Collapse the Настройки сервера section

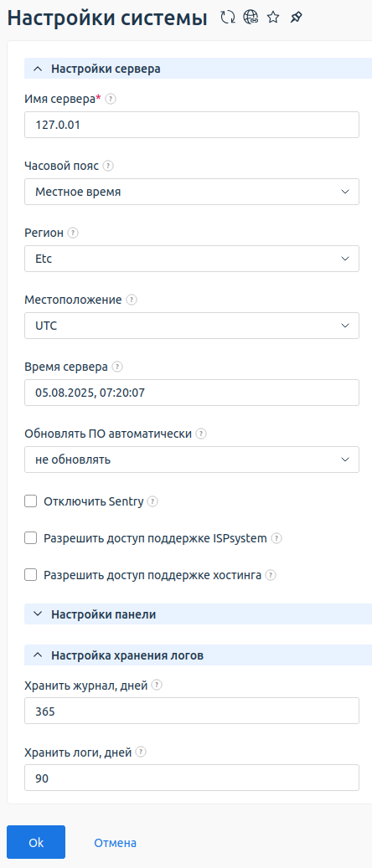point(198,69)
